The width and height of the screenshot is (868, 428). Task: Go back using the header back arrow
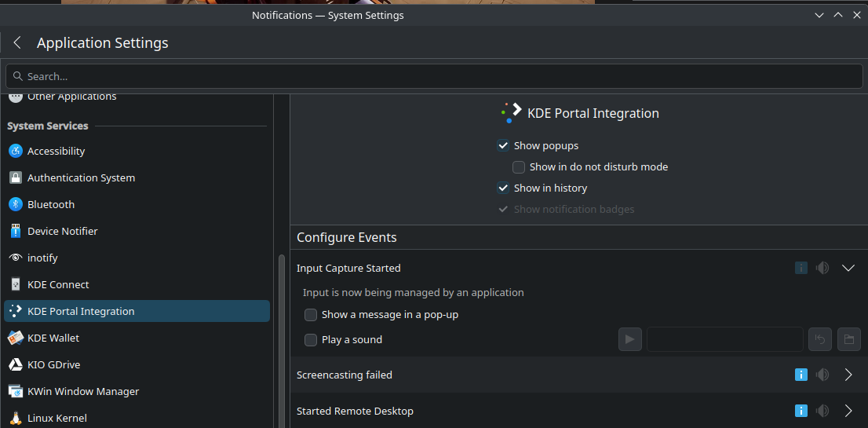tap(17, 43)
